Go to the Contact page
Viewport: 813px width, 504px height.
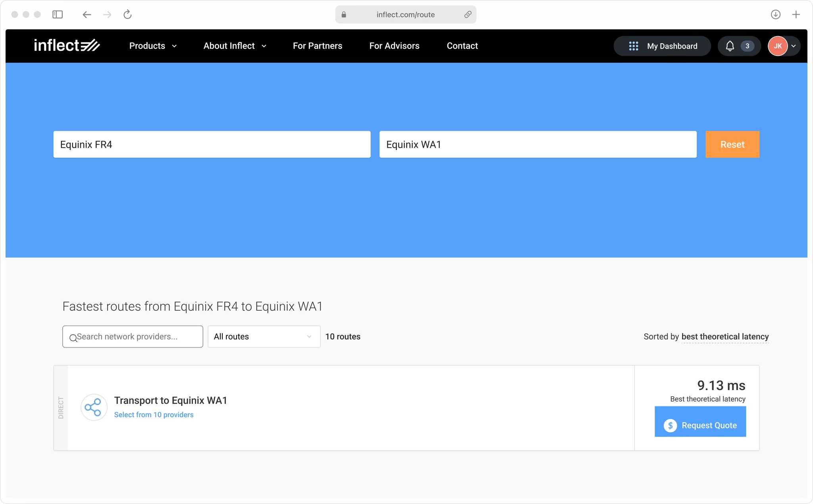pyautogui.click(x=462, y=46)
